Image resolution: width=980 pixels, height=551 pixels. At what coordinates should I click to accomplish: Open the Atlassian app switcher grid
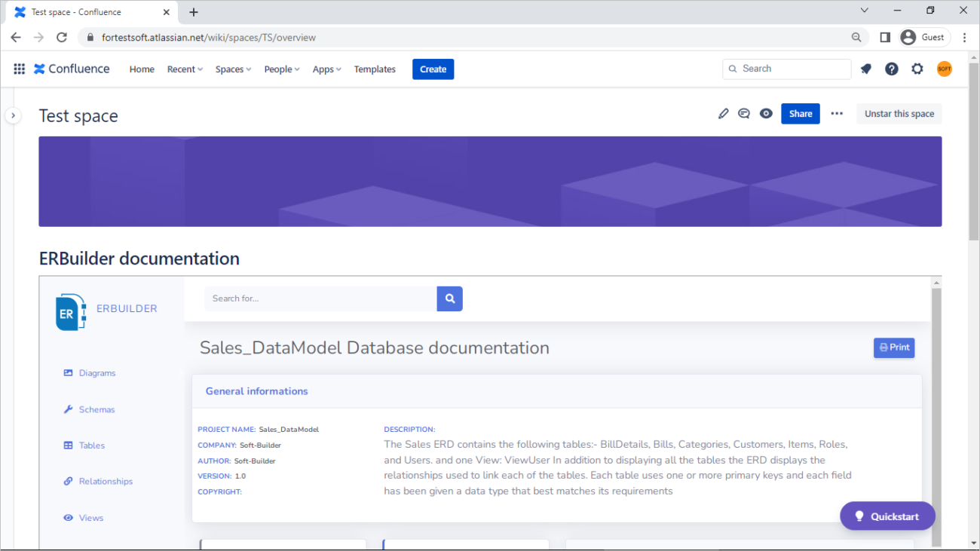click(x=20, y=69)
